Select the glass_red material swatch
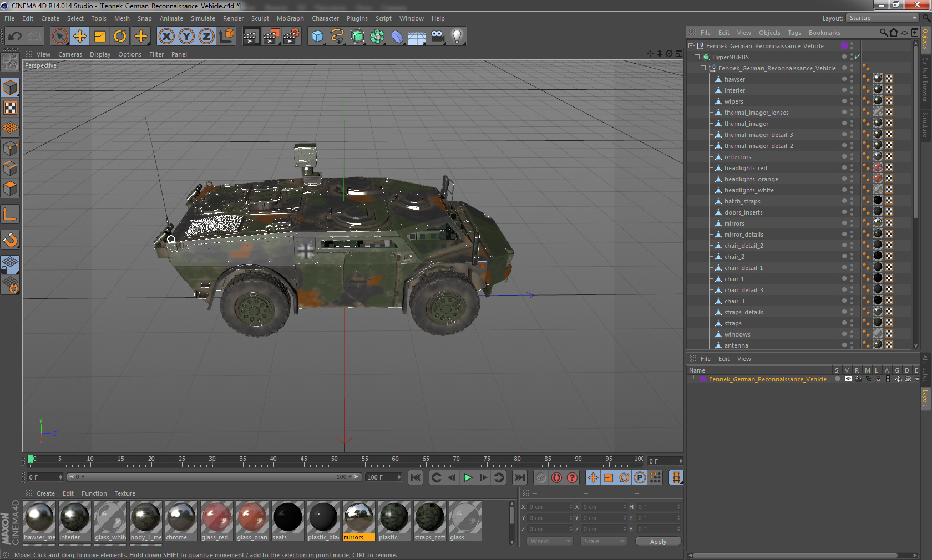Image resolution: width=932 pixels, height=560 pixels. coord(217,521)
